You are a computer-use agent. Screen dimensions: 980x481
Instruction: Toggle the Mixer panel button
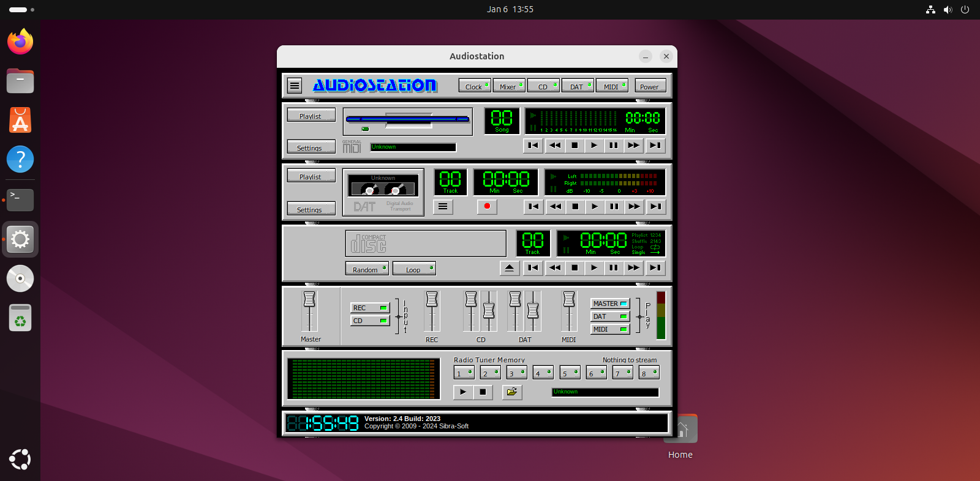(509, 86)
